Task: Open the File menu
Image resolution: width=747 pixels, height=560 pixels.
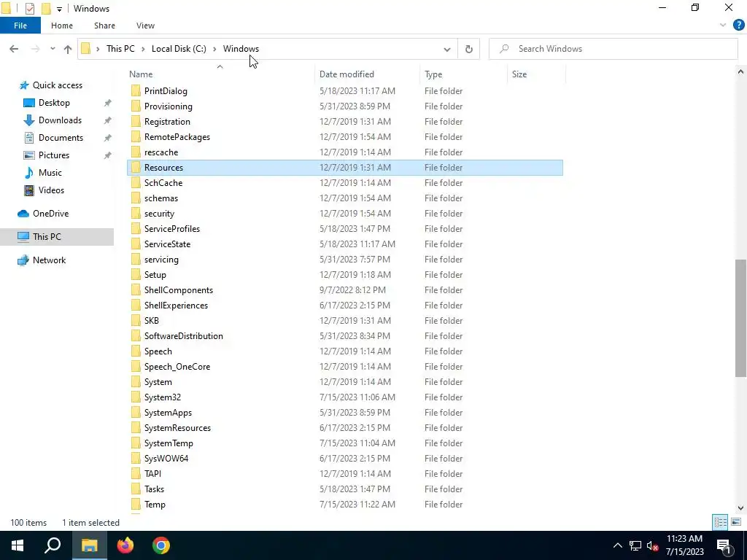Action: (20, 26)
